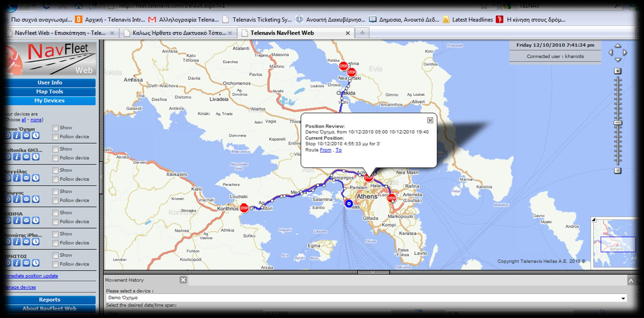This screenshot has width=644, height=318.
Task: Click the Immediate position update link
Action: [x=31, y=276]
